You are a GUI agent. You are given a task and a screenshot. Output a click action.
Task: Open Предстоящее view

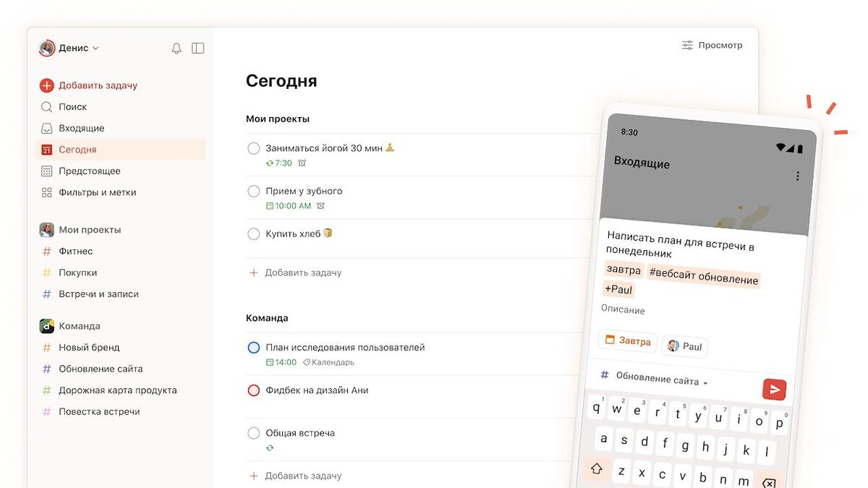(x=90, y=171)
